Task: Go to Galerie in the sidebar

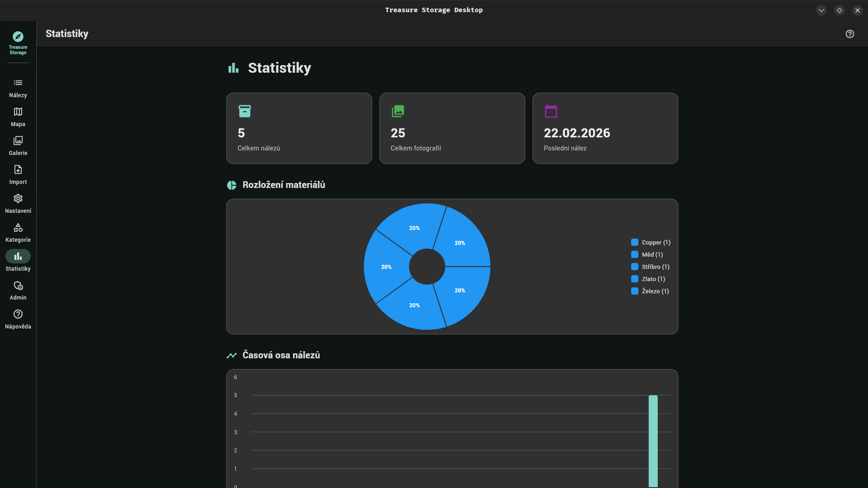Action: pyautogui.click(x=18, y=141)
